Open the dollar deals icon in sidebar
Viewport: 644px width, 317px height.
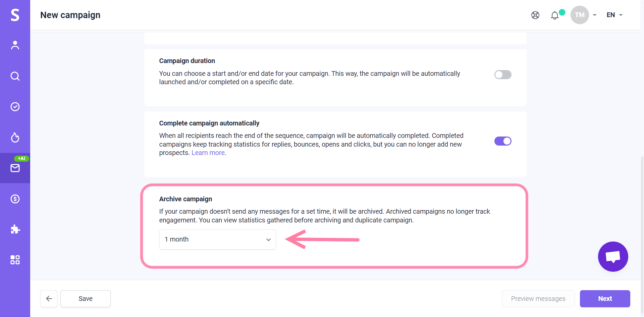coord(15,199)
